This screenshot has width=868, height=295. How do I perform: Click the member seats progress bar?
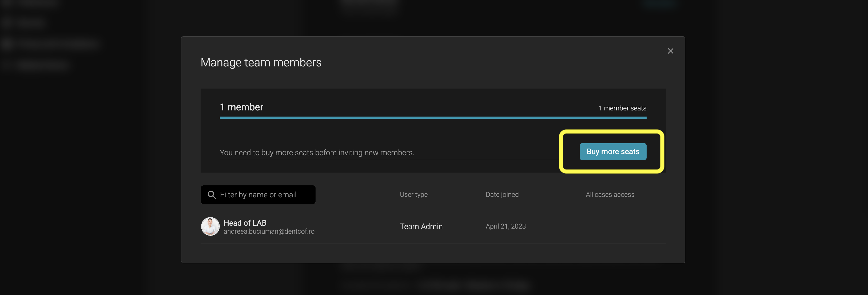pyautogui.click(x=433, y=118)
